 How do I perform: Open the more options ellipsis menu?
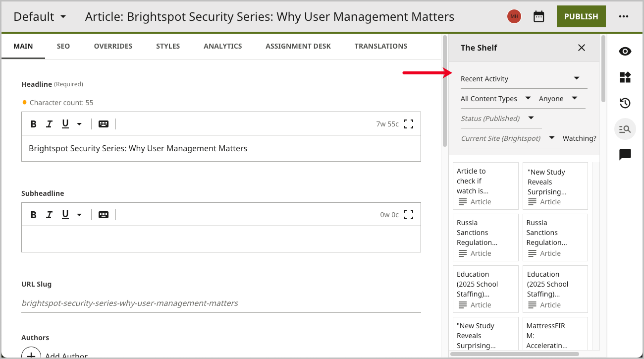click(624, 16)
